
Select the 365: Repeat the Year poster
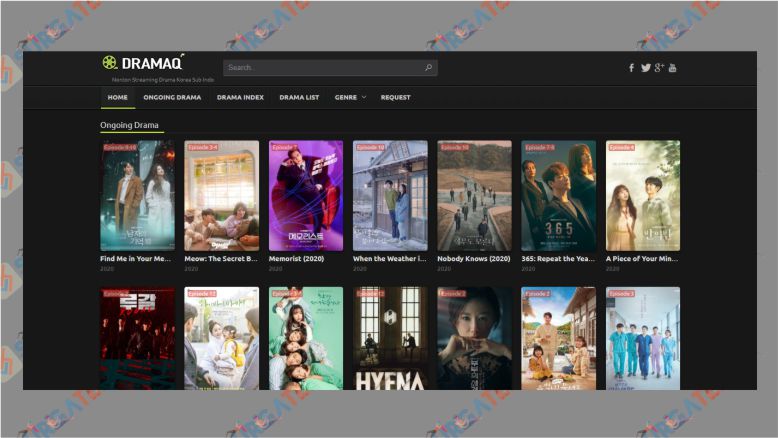(x=558, y=195)
